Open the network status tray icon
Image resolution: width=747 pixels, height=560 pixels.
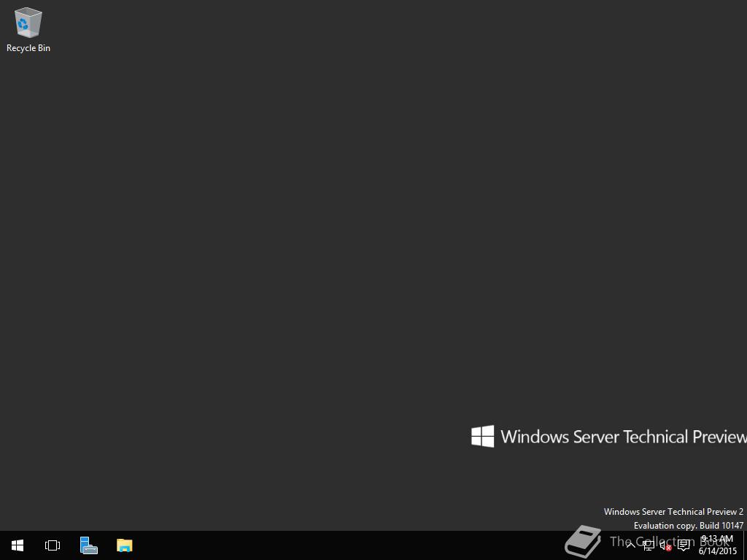click(649, 545)
